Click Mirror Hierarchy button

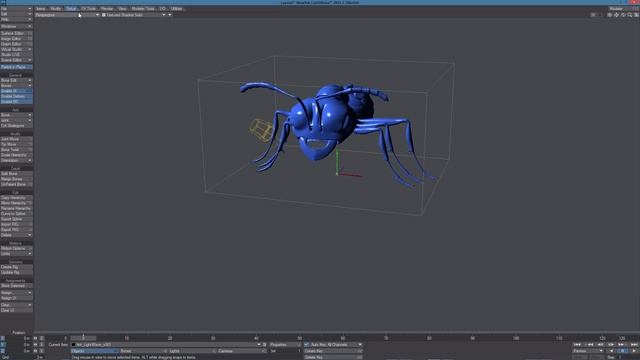click(x=16, y=203)
